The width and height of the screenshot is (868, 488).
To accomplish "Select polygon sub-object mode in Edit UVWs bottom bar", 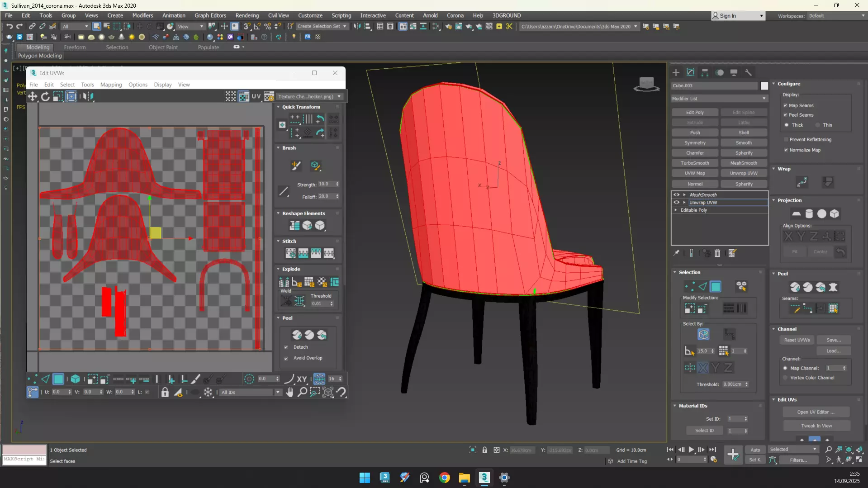I will [58, 379].
